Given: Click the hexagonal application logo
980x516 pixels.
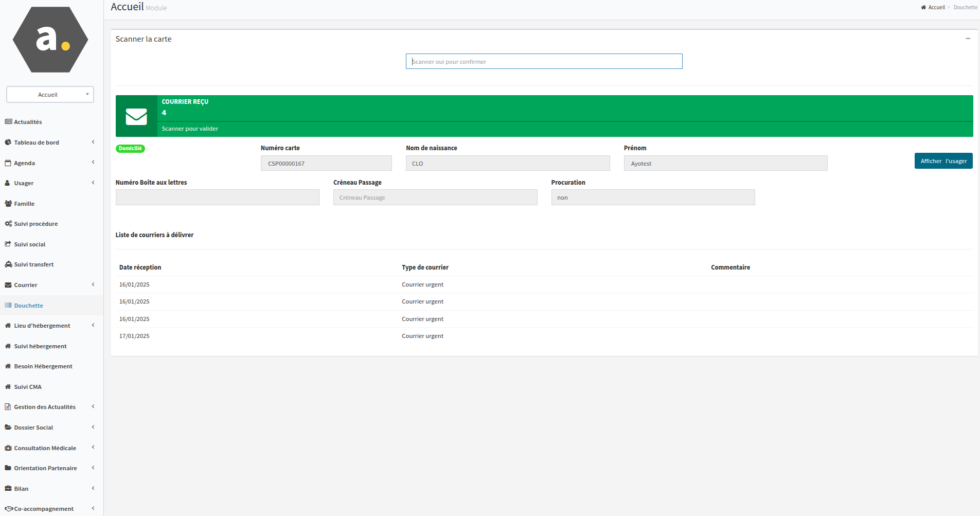Looking at the screenshot, I should [49, 39].
